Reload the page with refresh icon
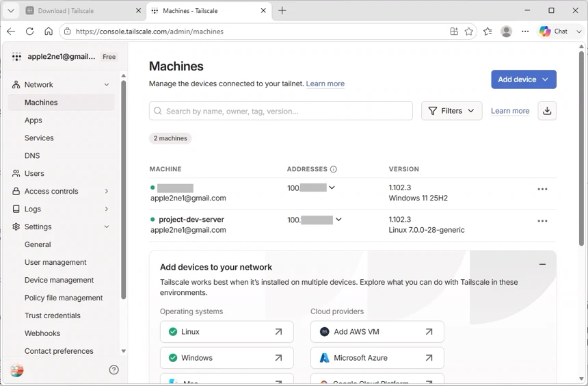 click(x=29, y=31)
